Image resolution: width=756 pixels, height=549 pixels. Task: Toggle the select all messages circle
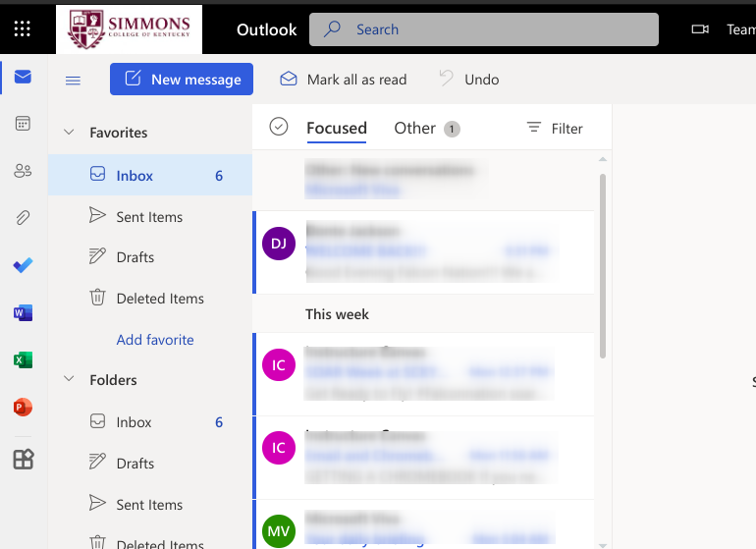pos(279,127)
